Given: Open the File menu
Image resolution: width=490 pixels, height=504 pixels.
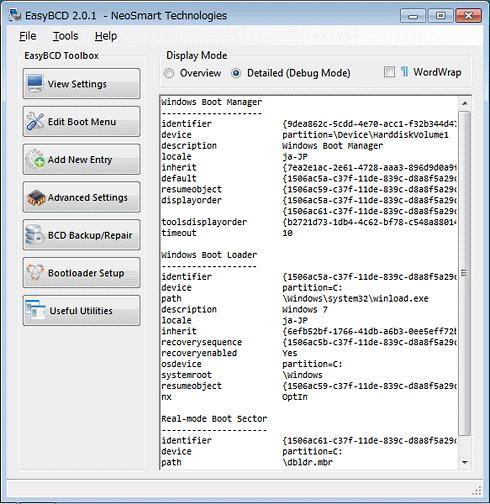Looking at the screenshot, I should [x=28, y=36].
